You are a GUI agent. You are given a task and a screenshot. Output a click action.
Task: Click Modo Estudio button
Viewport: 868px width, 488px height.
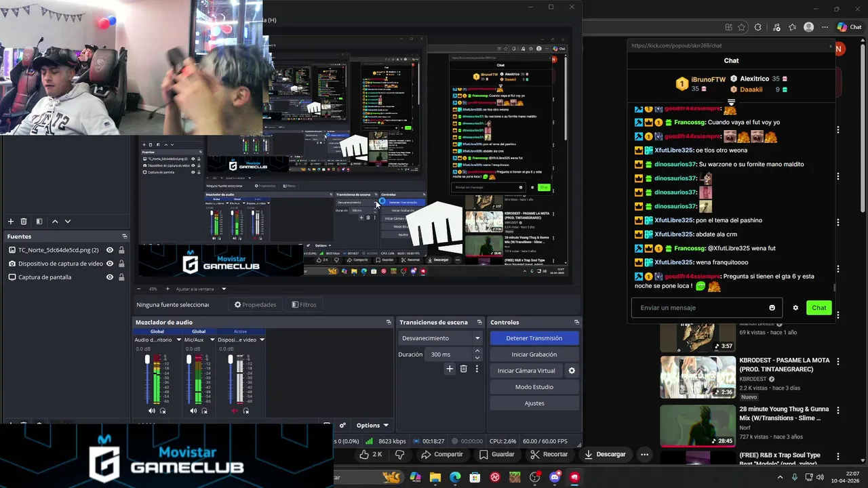[534, 387]
